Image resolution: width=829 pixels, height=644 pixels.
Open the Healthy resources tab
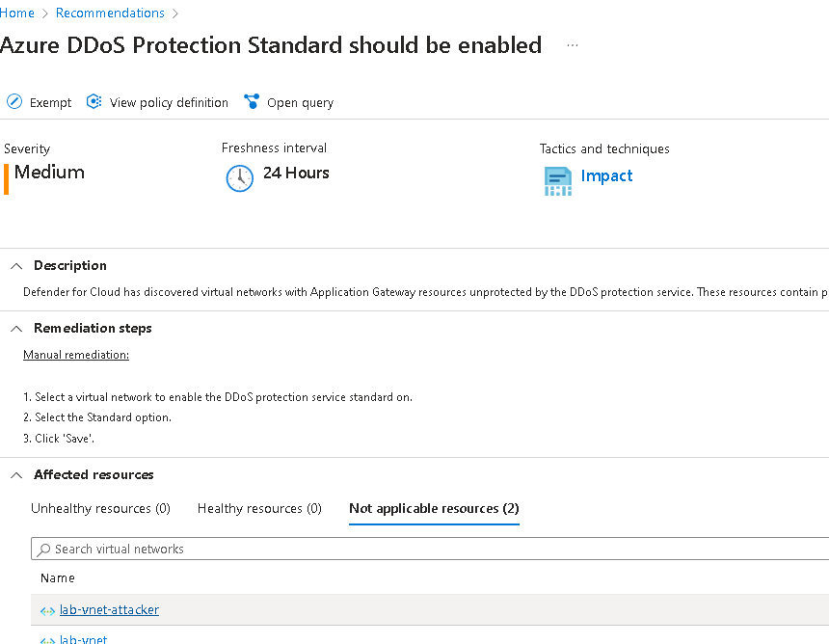coord(258,508)
